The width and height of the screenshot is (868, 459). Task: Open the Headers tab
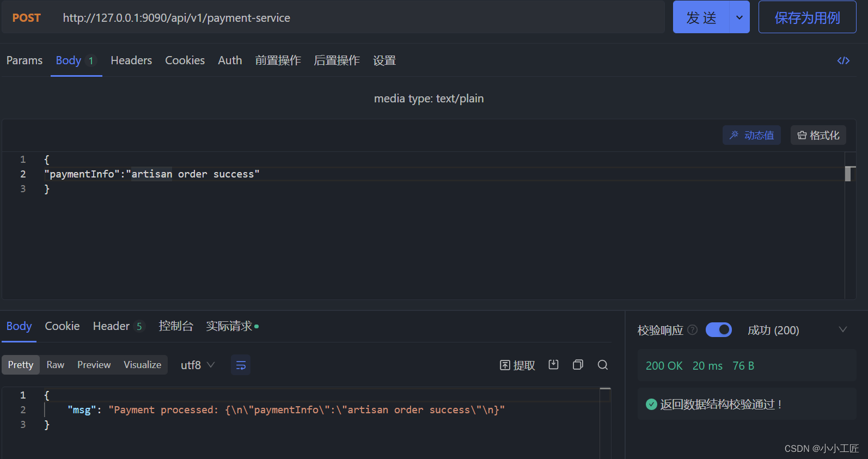(131, 60)
